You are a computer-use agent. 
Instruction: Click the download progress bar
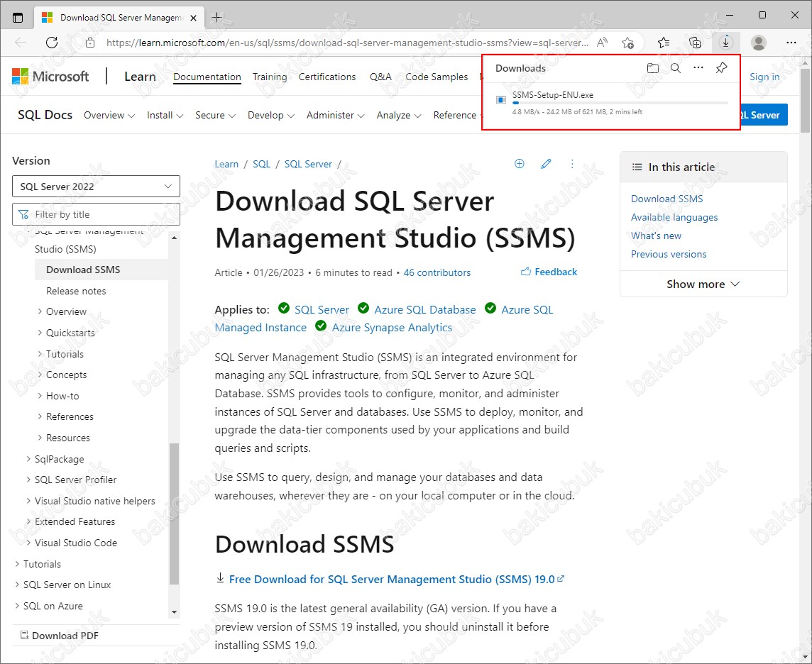point(620,103)
